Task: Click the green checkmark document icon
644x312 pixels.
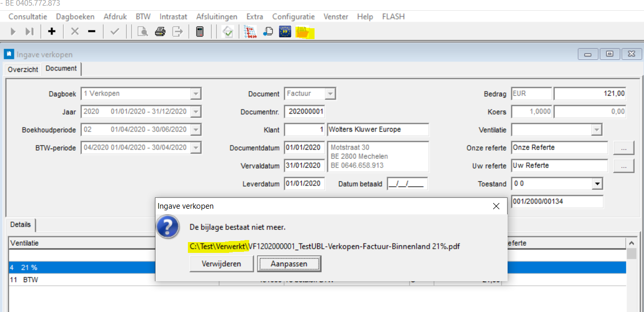Action: point(228,32)
